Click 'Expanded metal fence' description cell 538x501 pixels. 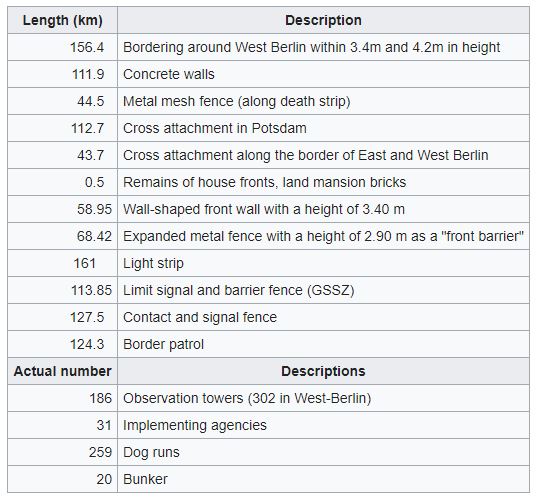pos(323,236)
